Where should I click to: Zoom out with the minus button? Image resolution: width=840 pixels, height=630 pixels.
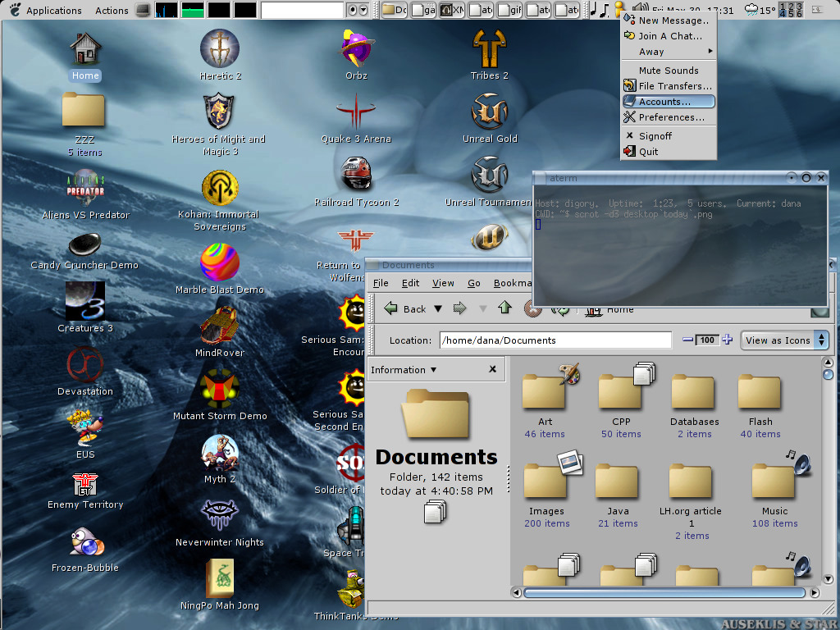pyautogui.click(x=688, y=340)
